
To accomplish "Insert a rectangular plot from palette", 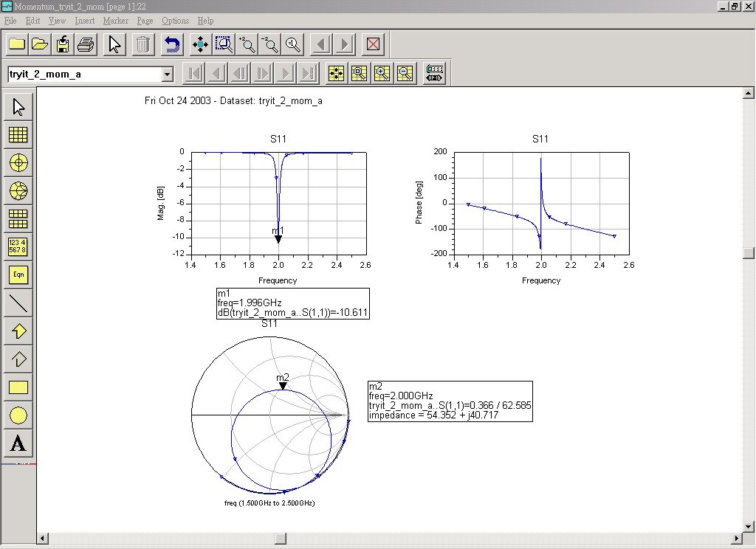I will click(x=18, y=134).
